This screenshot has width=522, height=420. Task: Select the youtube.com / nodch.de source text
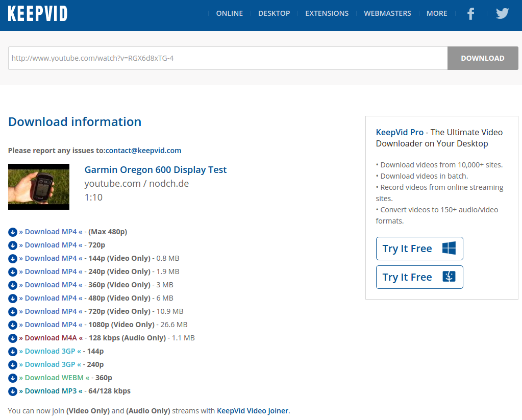[136, 184]
